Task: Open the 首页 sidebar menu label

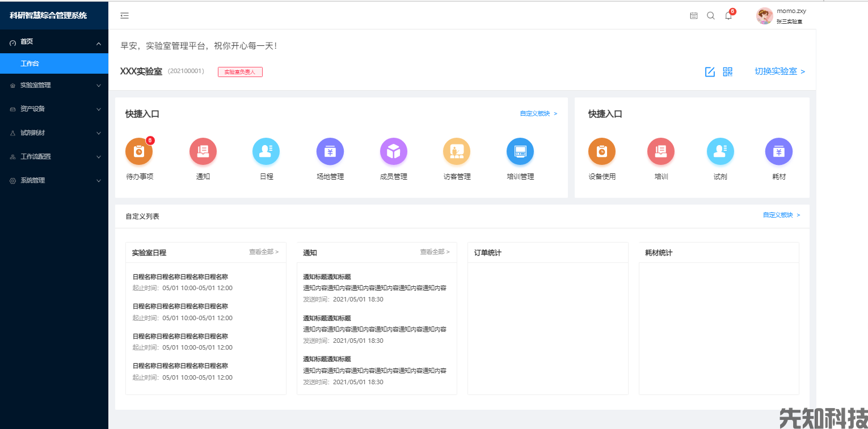Action: pos(27,42)
